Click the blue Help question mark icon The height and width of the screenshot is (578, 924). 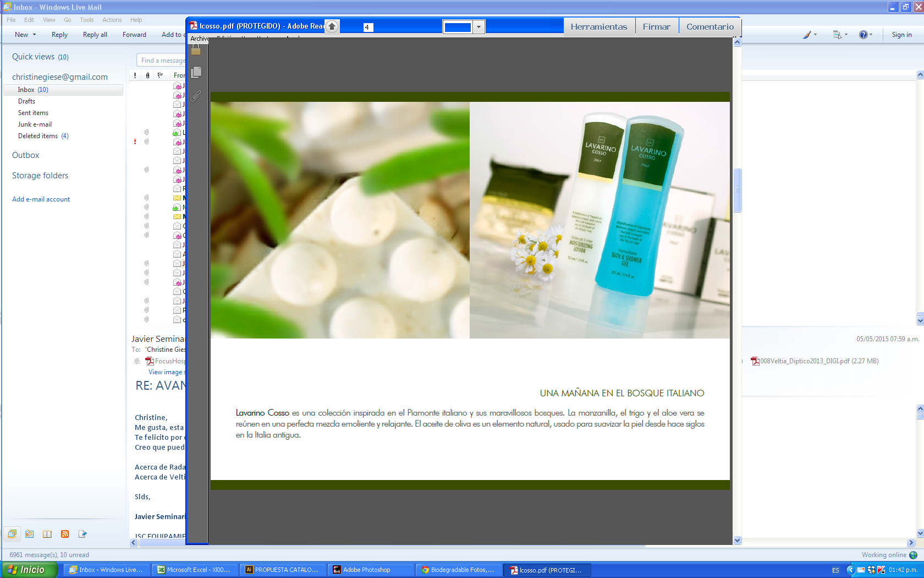(x=864, y=35)
